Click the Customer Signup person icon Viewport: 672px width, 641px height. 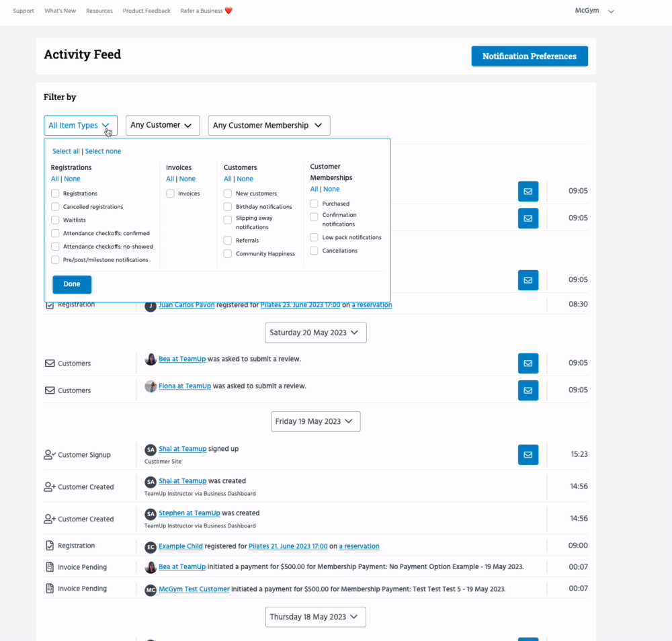[x=49, y=455]
